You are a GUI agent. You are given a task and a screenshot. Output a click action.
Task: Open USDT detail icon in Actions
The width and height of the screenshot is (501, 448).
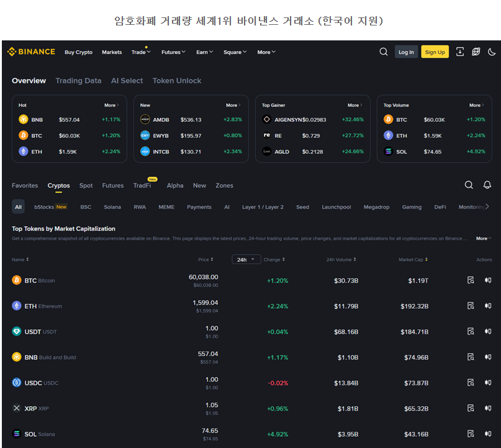coord(471,331)
